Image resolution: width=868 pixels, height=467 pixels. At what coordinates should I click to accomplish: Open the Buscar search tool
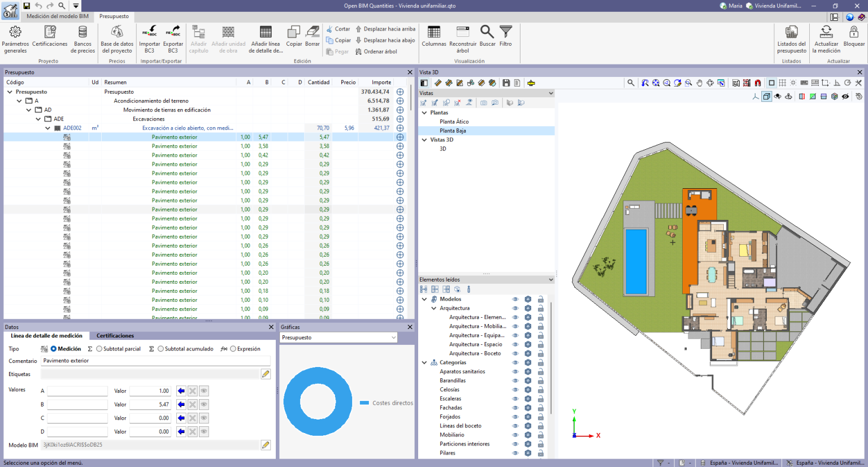(x=487, y=36)
